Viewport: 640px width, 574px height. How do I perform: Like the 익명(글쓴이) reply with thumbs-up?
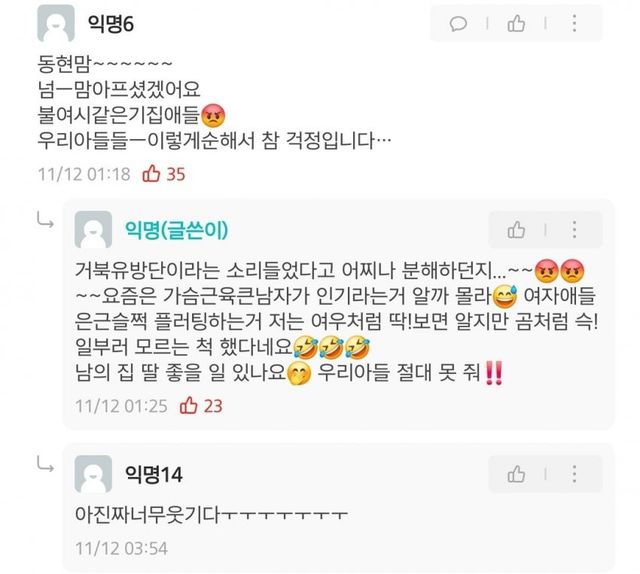coord(516,230)
